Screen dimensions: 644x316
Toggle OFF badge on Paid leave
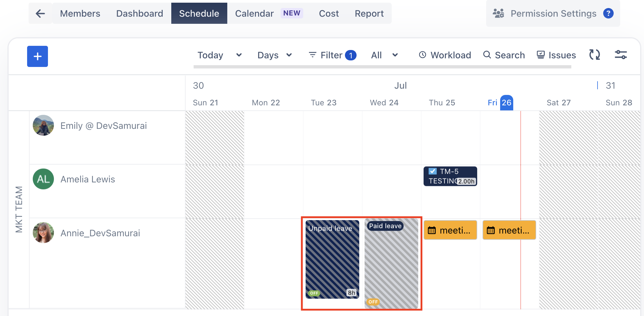[x=373, y=302]
